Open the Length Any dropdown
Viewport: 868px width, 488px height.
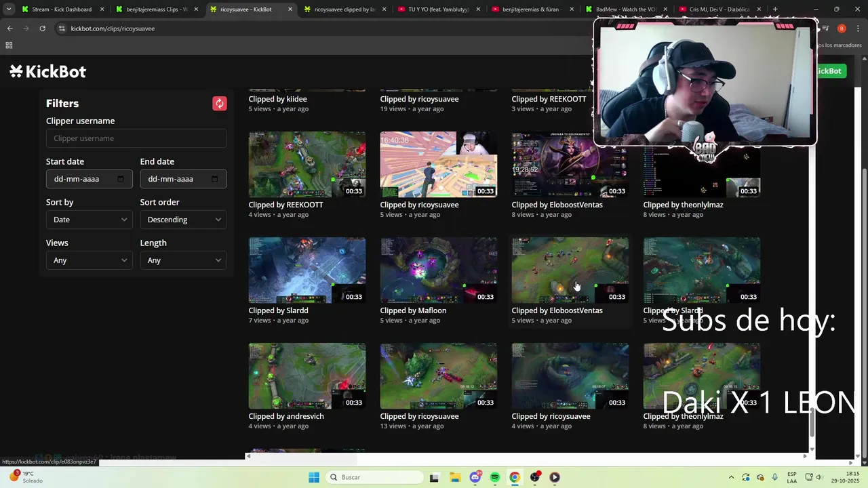183,260
